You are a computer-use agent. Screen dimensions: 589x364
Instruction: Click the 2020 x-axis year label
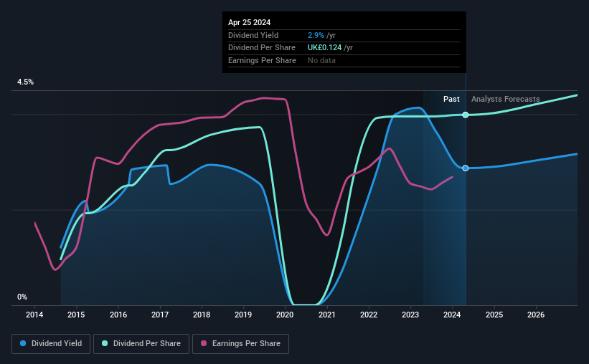coord(285,315)
